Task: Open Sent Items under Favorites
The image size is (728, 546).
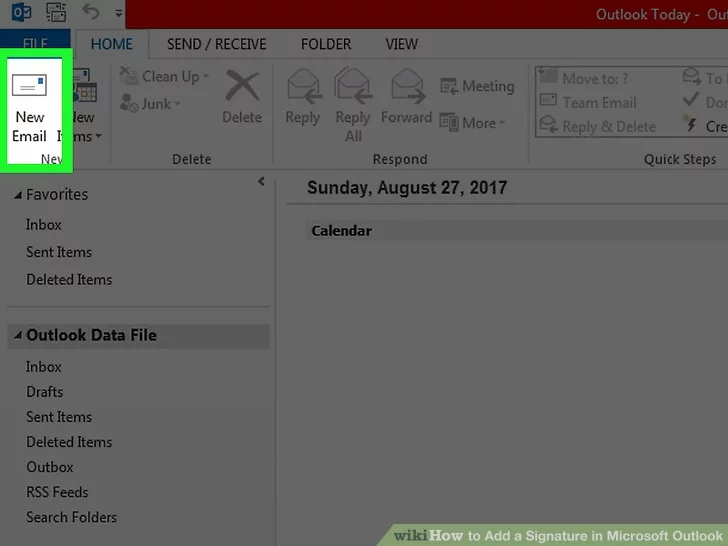Action: pyautogui.click(x=59, y=252)
